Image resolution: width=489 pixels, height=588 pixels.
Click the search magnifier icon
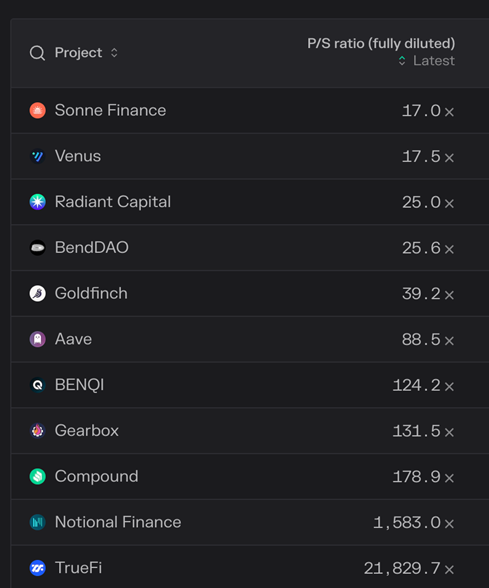(38, 53)
